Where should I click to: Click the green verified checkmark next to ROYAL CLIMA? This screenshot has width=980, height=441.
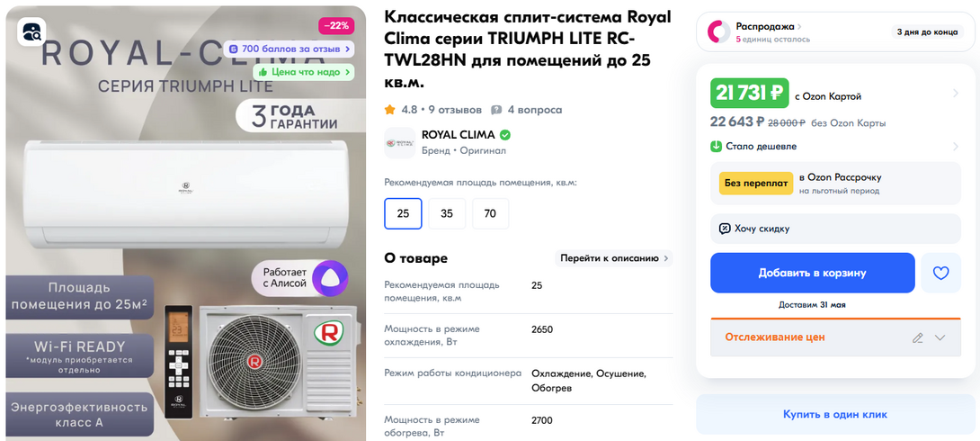coord(505,134)
